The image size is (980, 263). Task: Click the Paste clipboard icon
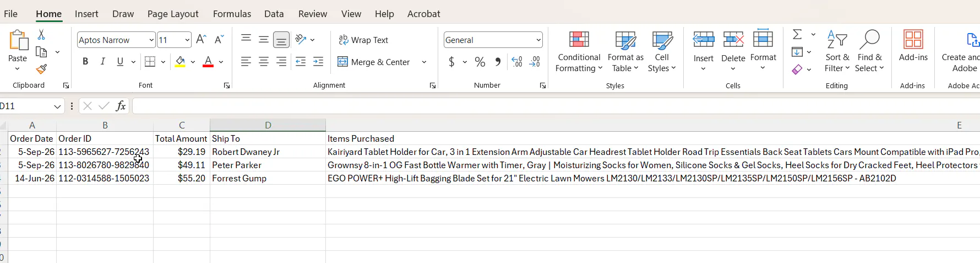pos(18,40)
